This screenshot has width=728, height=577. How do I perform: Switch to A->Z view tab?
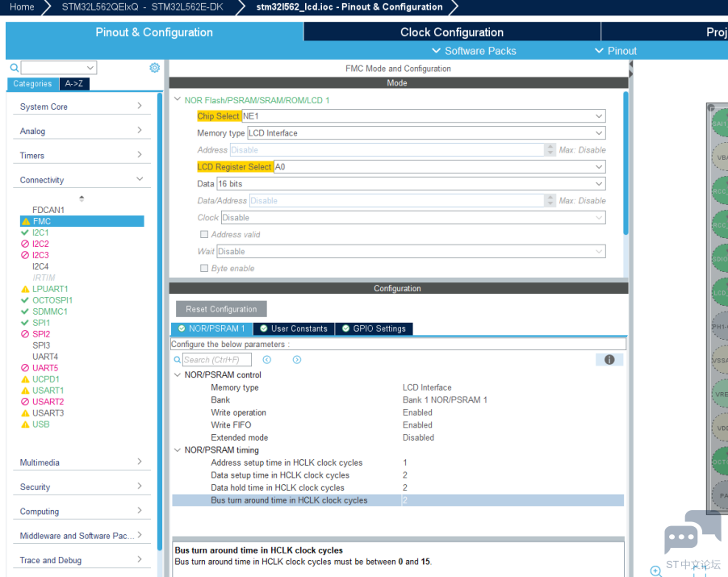tap(73, 84)
